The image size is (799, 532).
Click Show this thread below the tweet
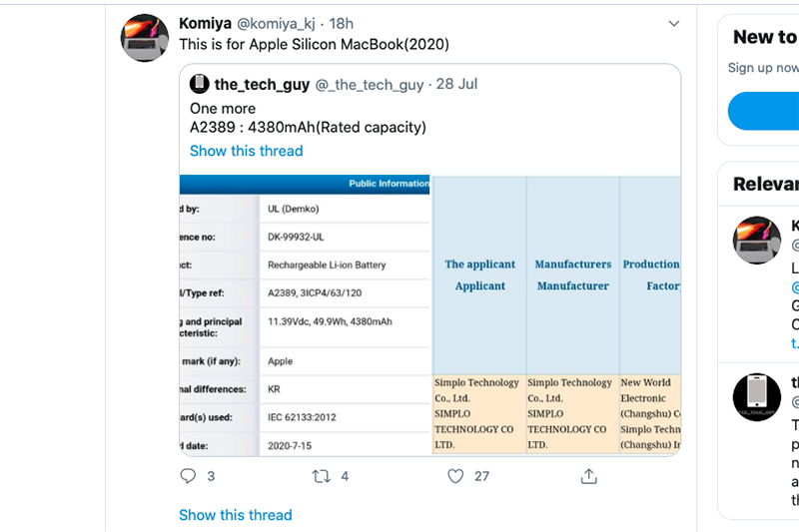coord(235,515)
